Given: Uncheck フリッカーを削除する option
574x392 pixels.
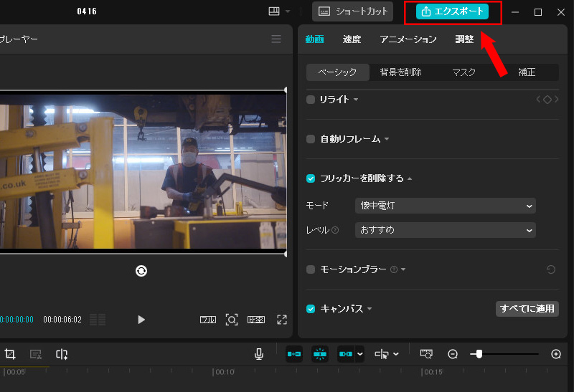Looking at the screenshot, I should 311,178.
